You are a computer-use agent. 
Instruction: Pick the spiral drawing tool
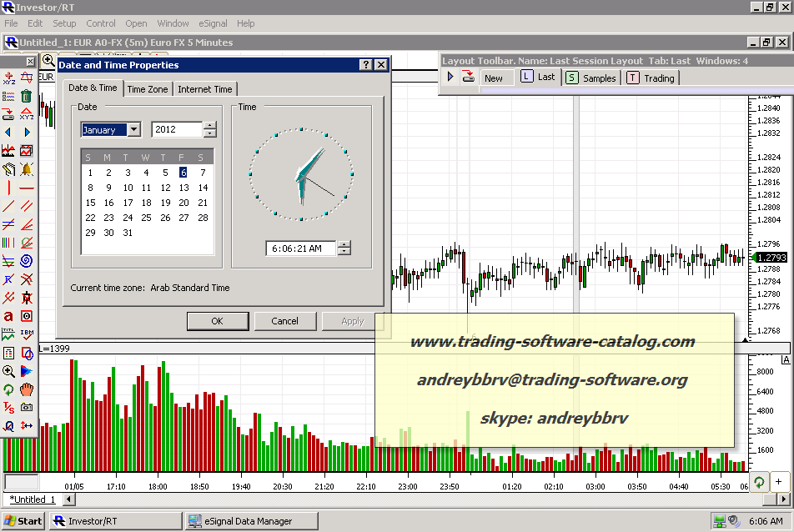[27, 261]
